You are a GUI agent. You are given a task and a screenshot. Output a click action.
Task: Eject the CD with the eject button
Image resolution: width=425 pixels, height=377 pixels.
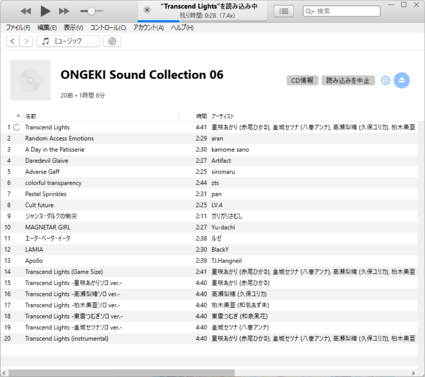tap(402, 80)
